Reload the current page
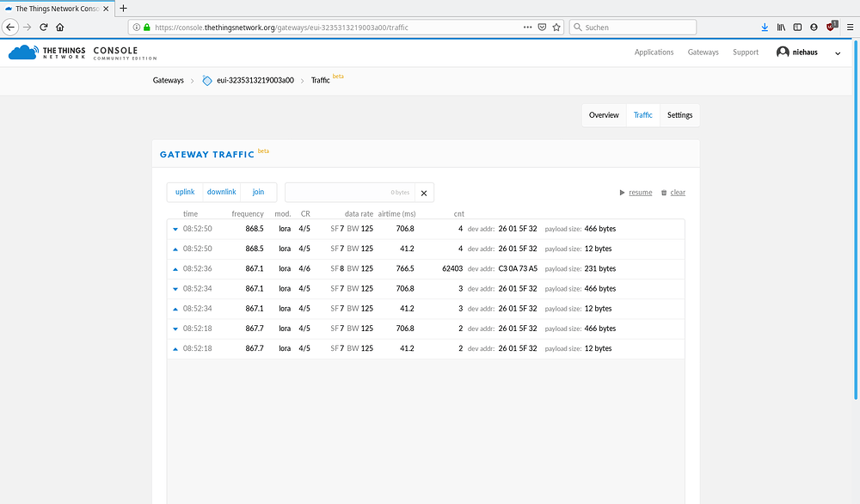 pyautogui.click(x=44, y=27)
